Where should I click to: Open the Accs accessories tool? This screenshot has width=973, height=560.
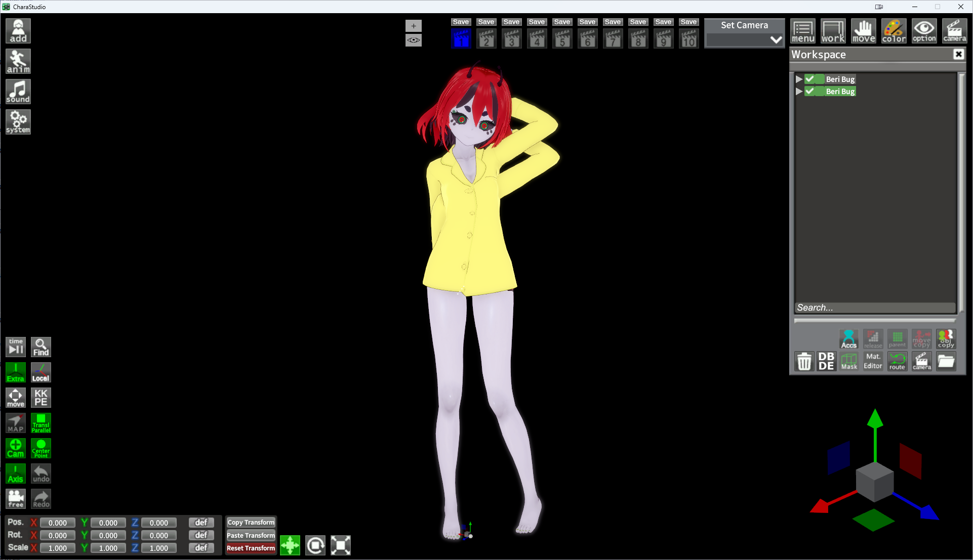(849, 339)
